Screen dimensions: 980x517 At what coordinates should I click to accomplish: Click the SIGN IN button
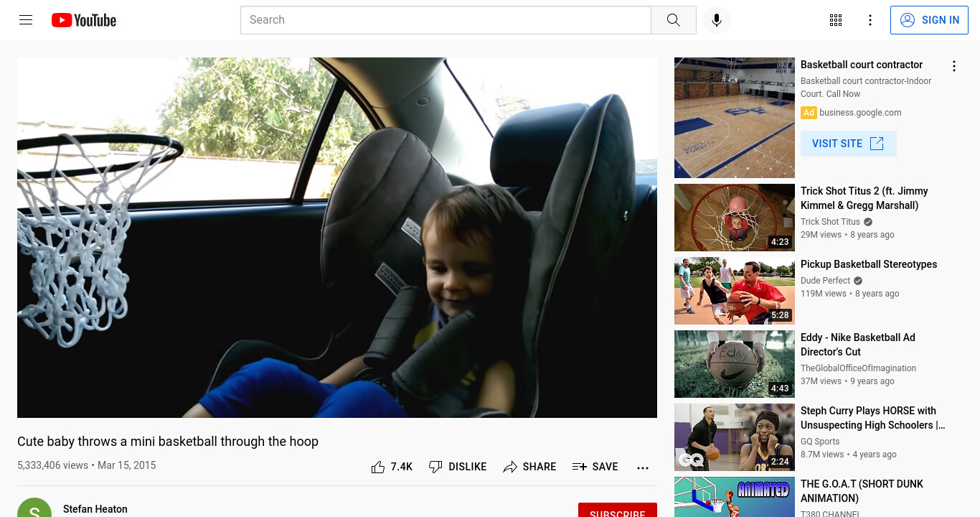pos(929,20)
